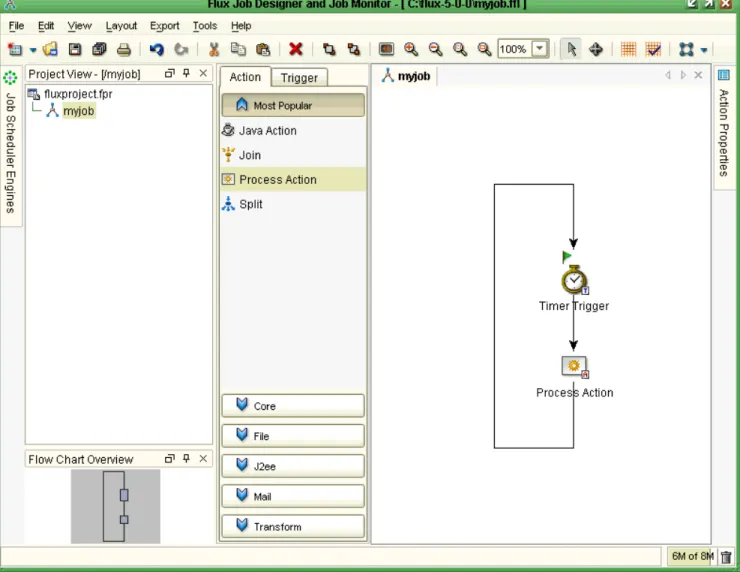The width and height of the screenshot is (740, 572).
Task: Select myjob in the project tree
Action: point(79,111)
